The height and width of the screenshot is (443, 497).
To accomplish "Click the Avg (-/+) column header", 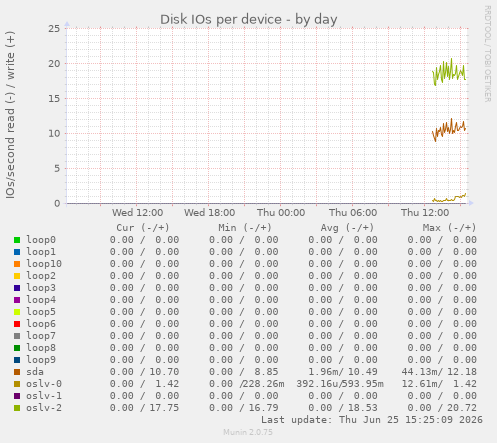I will pyautogui.click(x=347, y=228).
